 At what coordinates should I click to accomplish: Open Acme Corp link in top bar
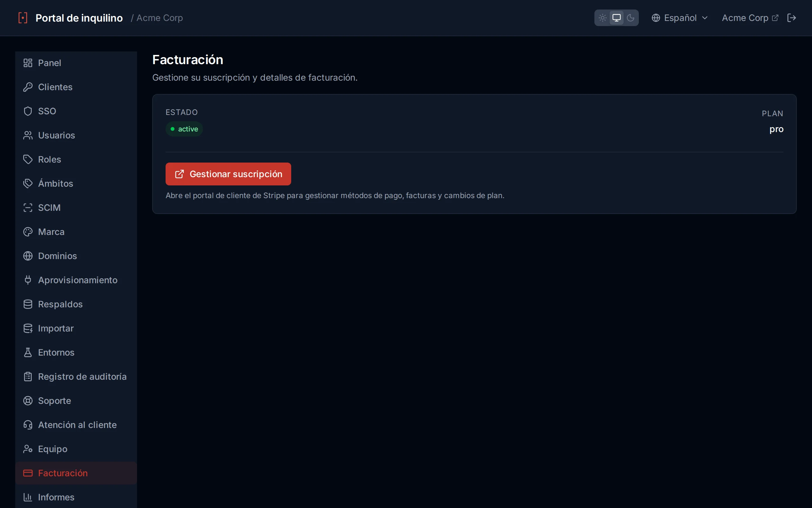tap(750, 18)
